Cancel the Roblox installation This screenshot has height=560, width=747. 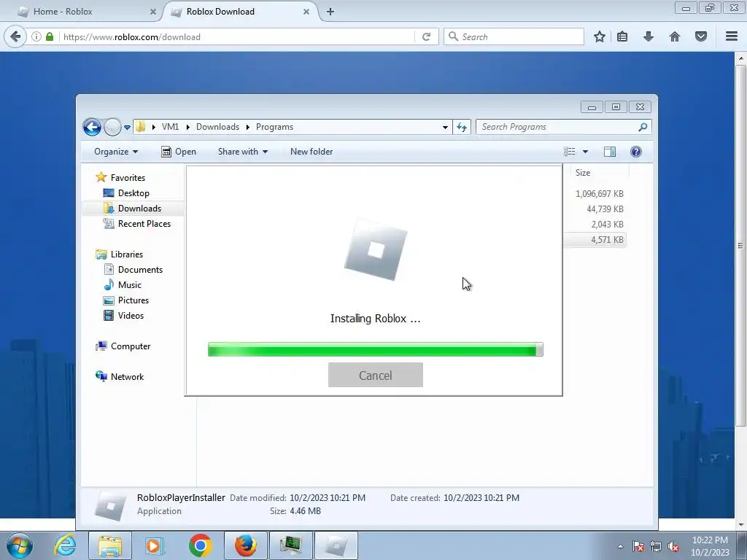[376, 376]
